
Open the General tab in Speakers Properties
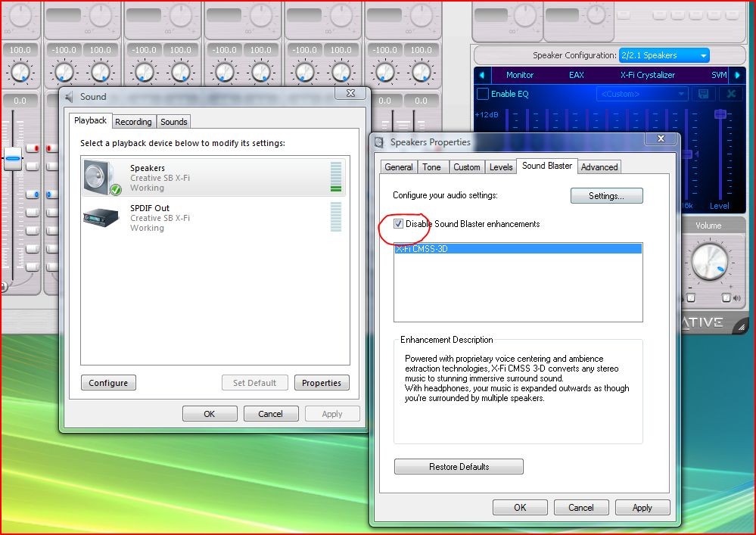[x=398, y=167]
